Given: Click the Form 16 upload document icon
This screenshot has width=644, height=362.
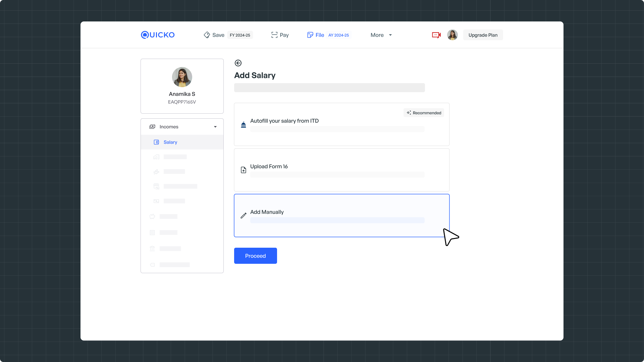Looking at the screenshot, I should click(244, 170).
